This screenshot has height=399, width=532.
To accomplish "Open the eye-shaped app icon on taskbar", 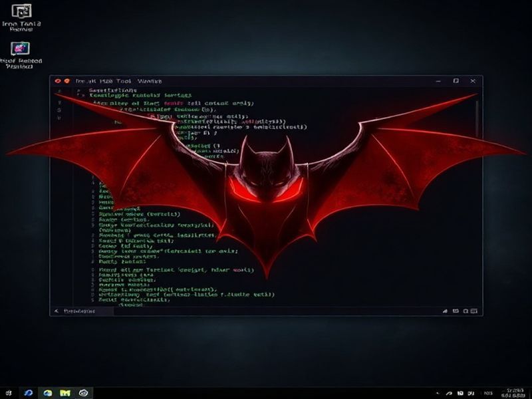I will [x=84, y=393].
